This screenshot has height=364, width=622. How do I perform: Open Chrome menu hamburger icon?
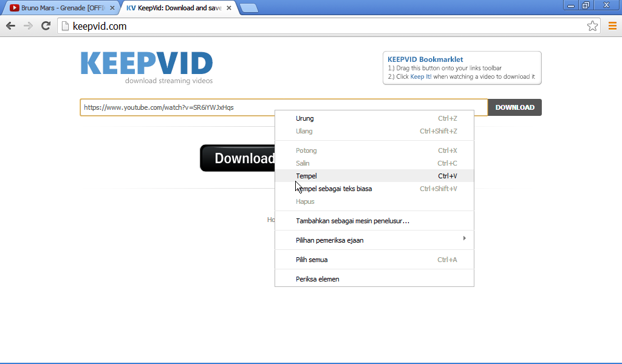(x=612, y=26)
